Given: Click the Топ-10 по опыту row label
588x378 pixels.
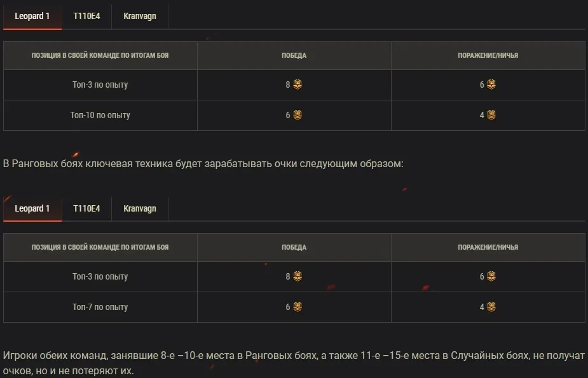Looking at the screenshot, I should tap(100, 115).
